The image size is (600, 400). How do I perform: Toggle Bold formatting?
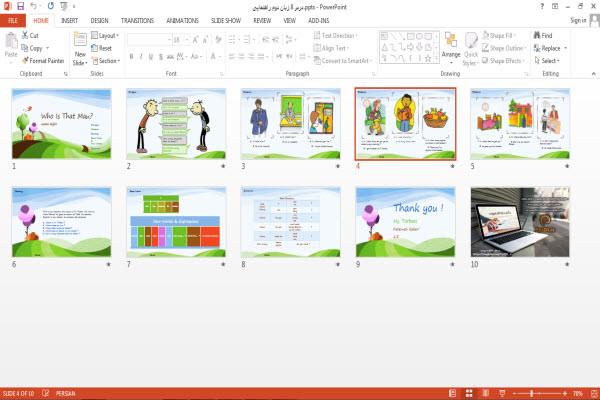click(131, 57)
